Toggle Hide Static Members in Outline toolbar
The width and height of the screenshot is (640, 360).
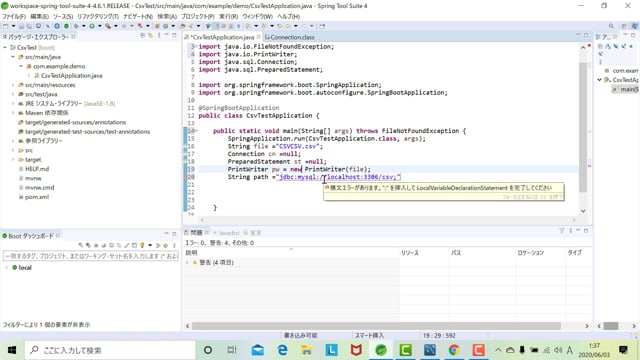[x=624, y=47]
